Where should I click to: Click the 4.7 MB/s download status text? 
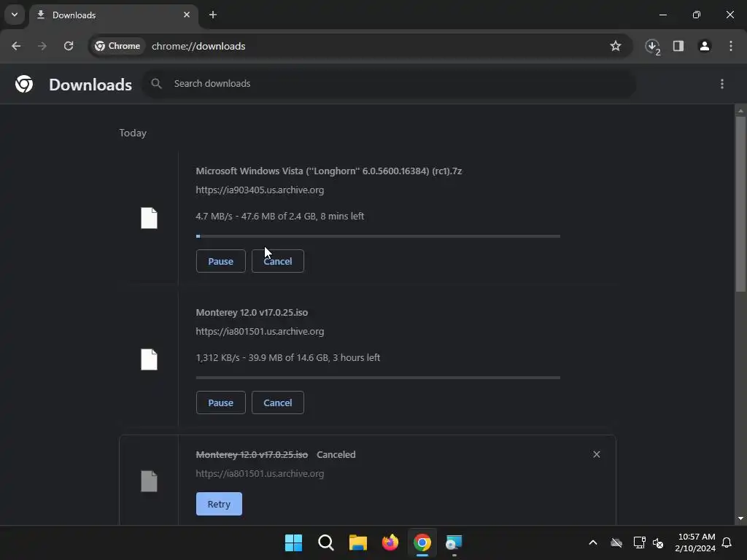[279, 216]
